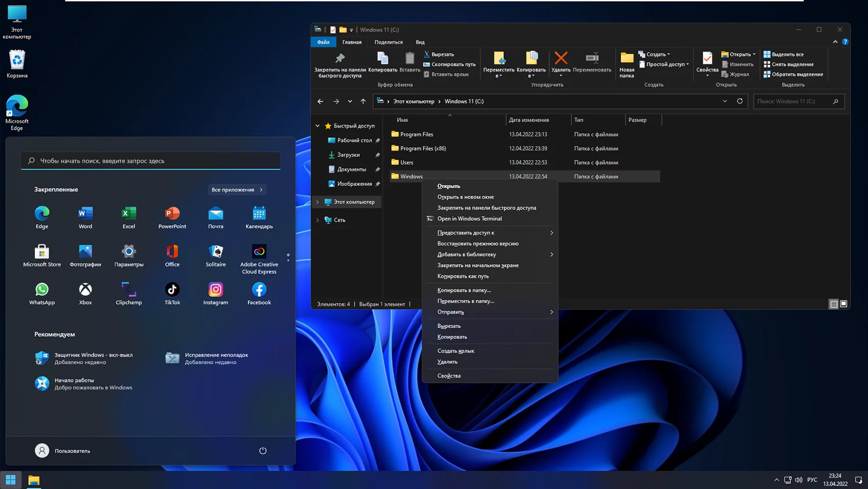This screenshot has width=868, height=489.
Task: Switch to large icons view in status bar
Action: coord(843,304)
